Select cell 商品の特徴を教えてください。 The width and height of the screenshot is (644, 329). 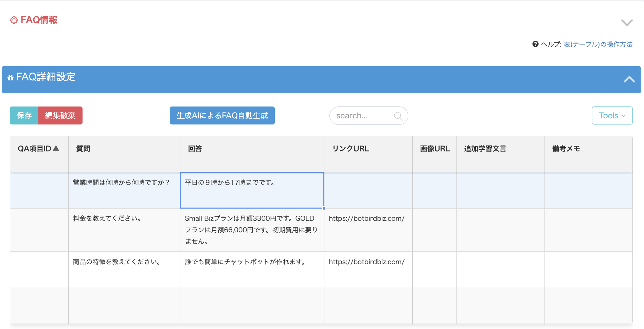124,270
